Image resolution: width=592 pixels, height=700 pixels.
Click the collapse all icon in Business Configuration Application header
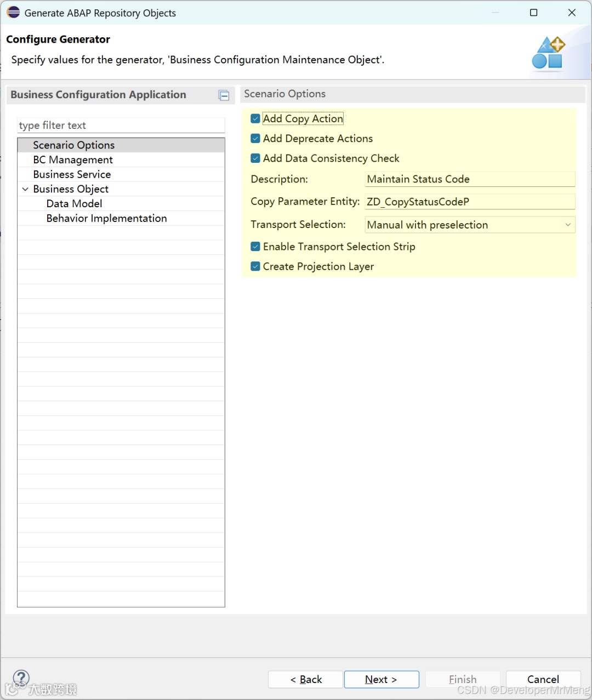point(224,95)
